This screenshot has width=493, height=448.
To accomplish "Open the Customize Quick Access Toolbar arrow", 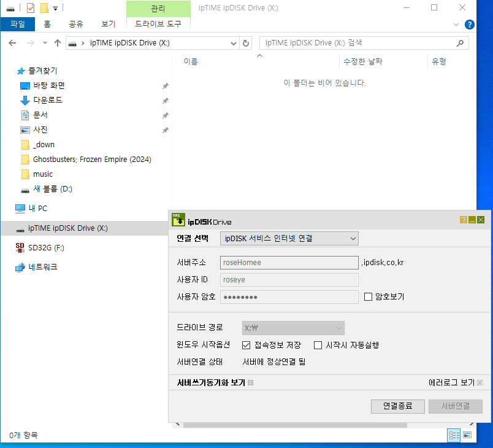I will [55, 9].
